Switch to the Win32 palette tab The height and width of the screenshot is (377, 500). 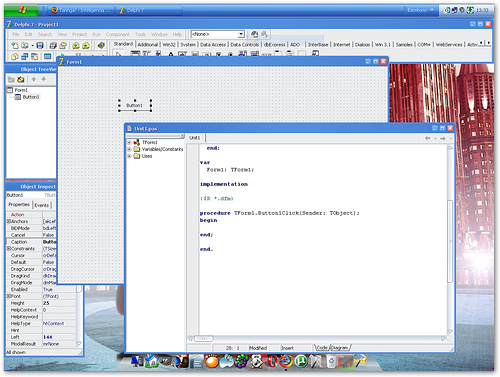coord(169,45)
